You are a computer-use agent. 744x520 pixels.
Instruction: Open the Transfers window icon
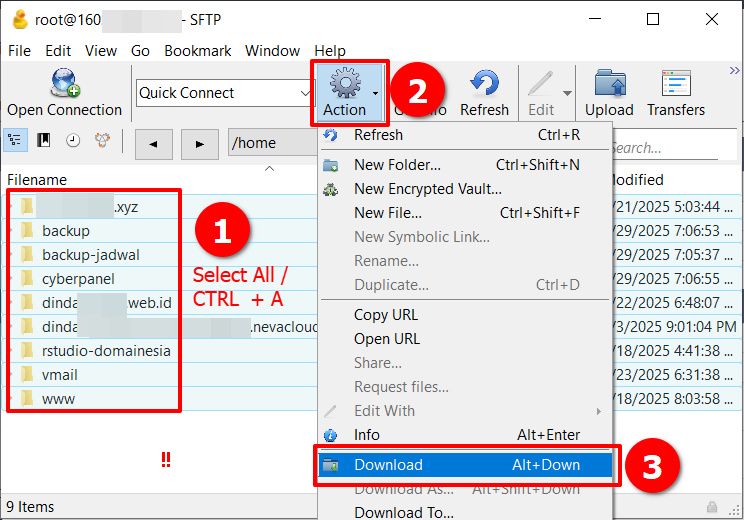(x=676, y=92)
